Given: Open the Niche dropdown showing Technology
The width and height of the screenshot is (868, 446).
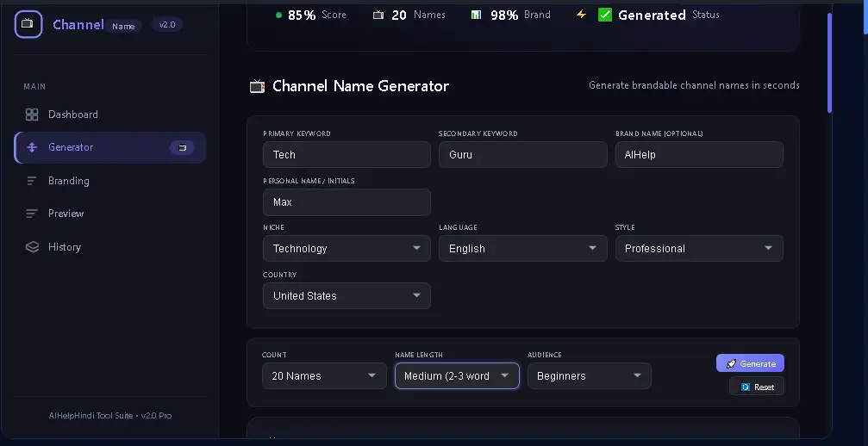Looking at the screenshot, I should tap(347, 248).
